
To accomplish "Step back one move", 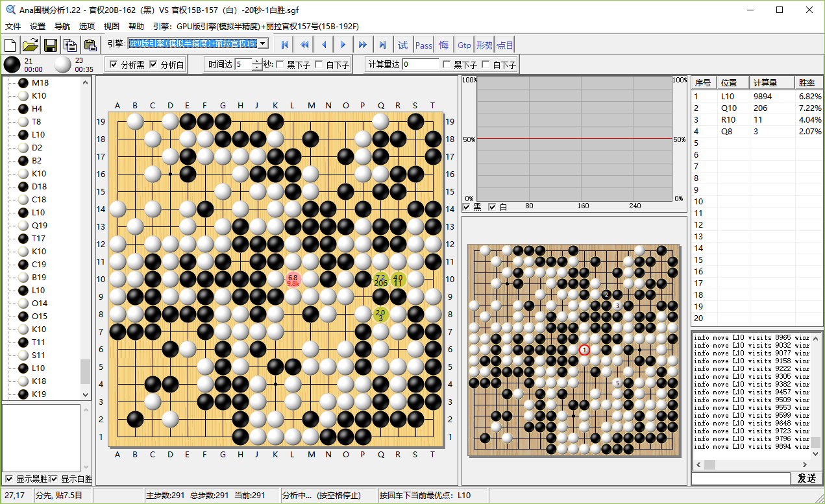I will coord(323,45).
